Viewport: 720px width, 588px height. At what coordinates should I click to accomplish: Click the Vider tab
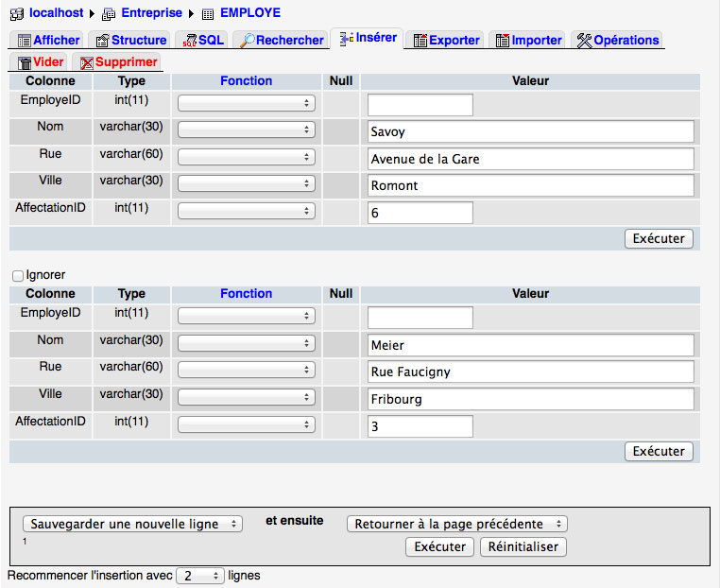click(x=39, y=62)
